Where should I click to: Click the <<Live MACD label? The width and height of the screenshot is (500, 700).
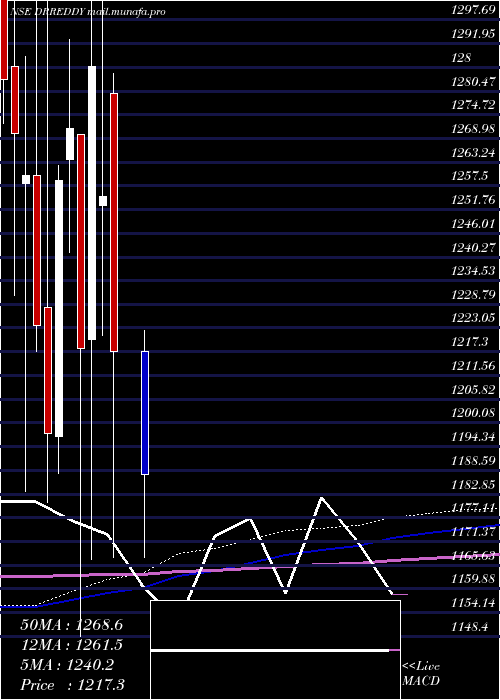tap(421, 674)
